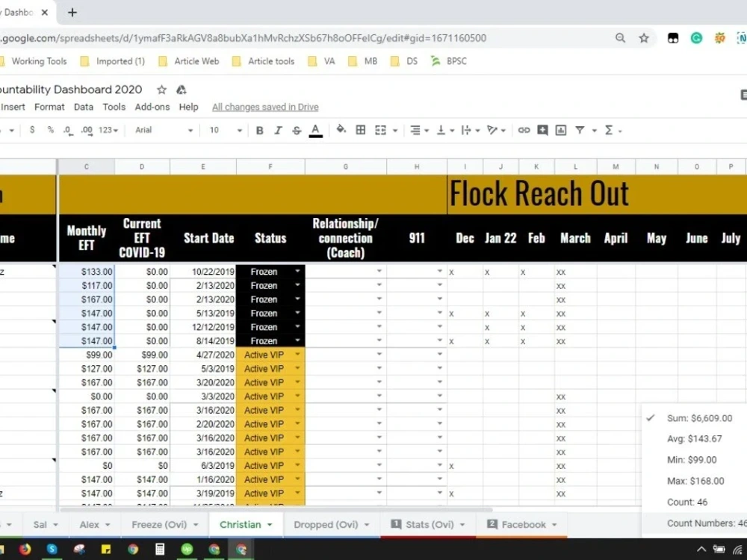This screenshot has width=747, height=560.
Task: Click the Drive status icon beside title
Action: 181,90
